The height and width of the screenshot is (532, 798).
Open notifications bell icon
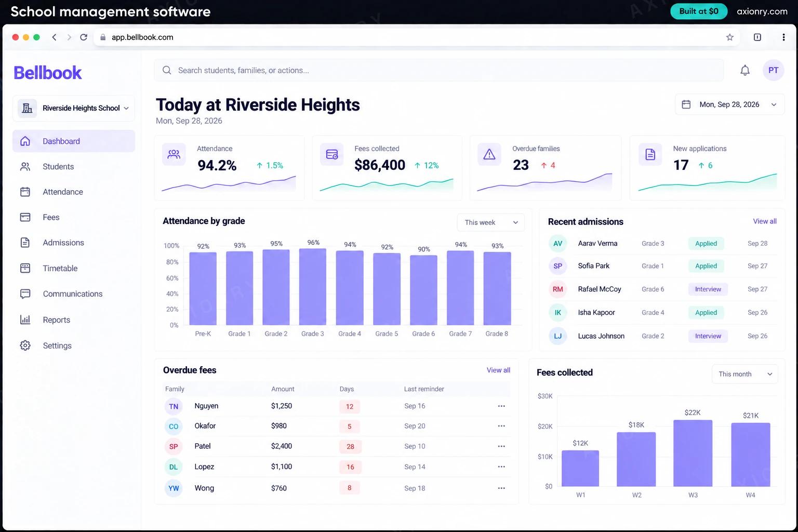tap(745, 70)
